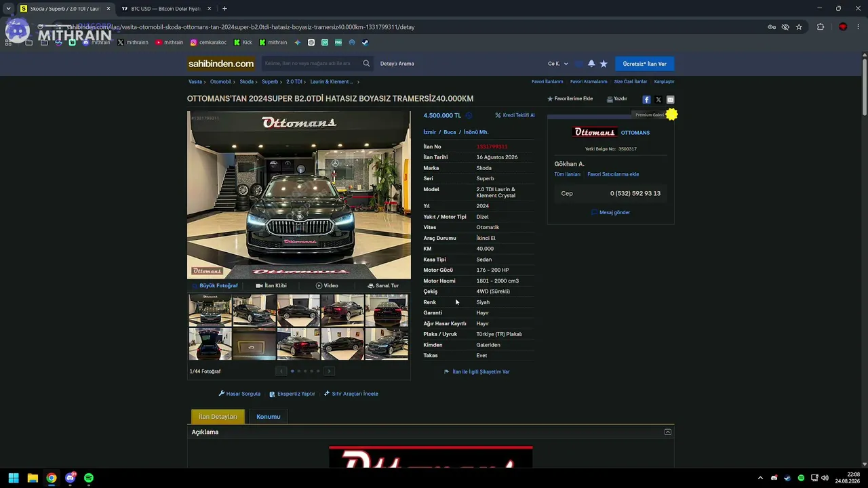Viewport: 868px width, 488px height.
Task: Share listing on Facebook
Action: pos(646,100)
